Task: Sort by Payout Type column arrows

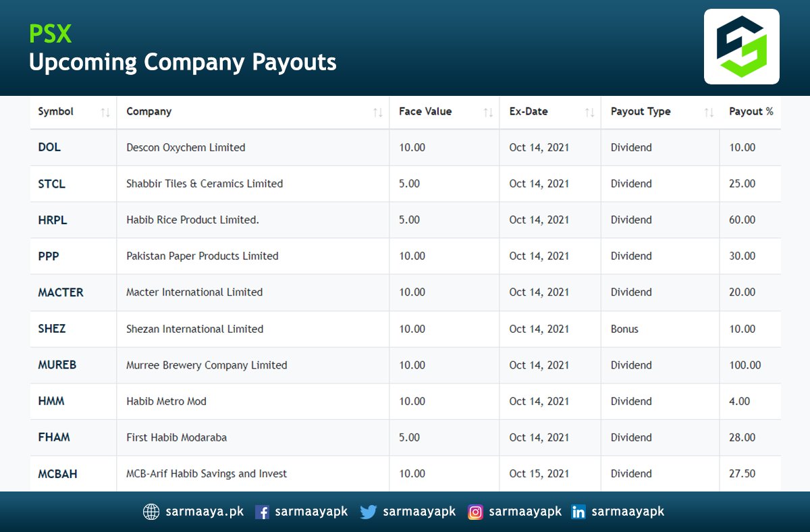Action: coord(709,113)
